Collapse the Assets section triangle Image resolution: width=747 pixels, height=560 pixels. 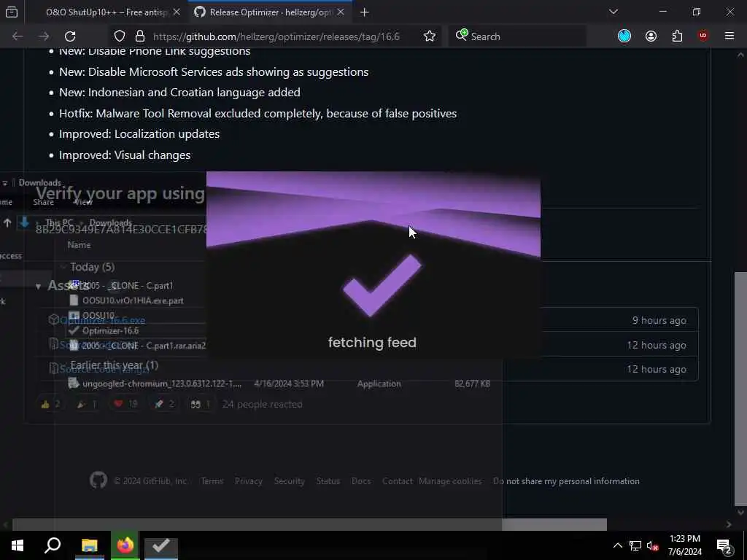tap(38, 286)
